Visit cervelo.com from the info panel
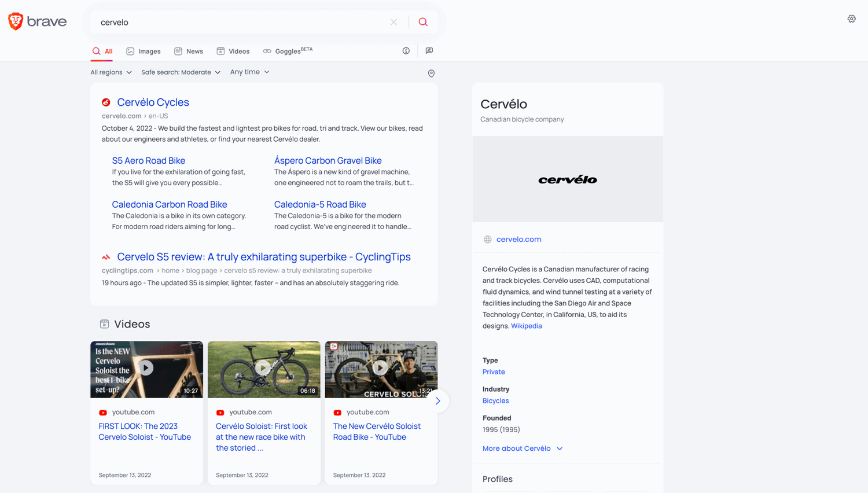Screen dimensions: 868x493 [519, 240]
